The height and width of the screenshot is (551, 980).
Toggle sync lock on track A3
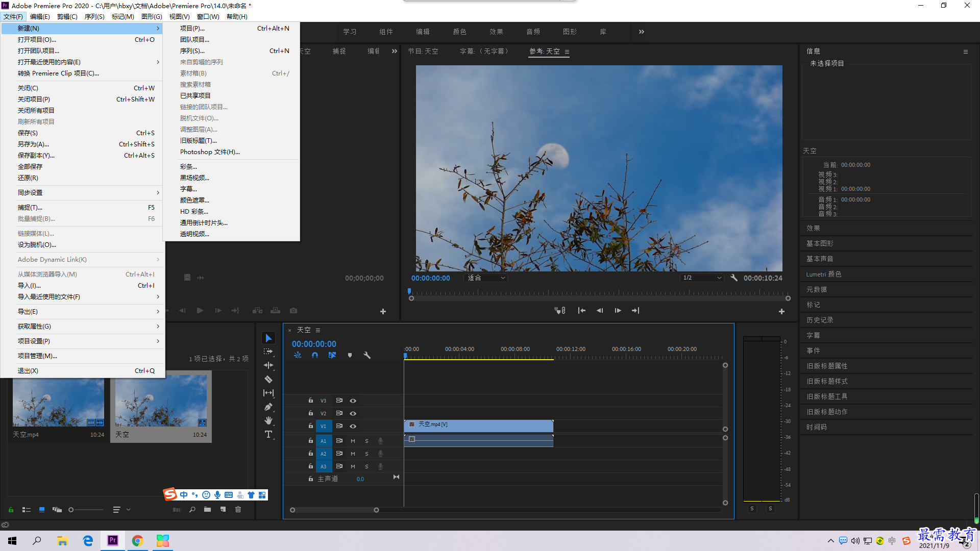339,466
